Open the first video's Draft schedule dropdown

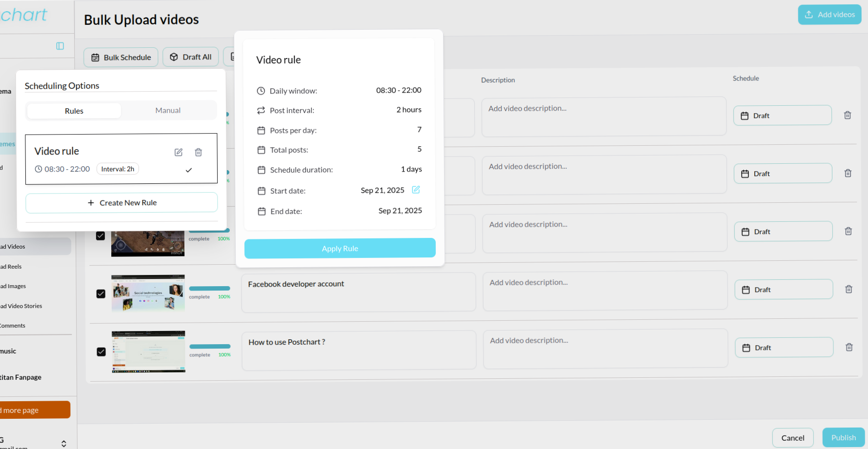pos(782,116)
